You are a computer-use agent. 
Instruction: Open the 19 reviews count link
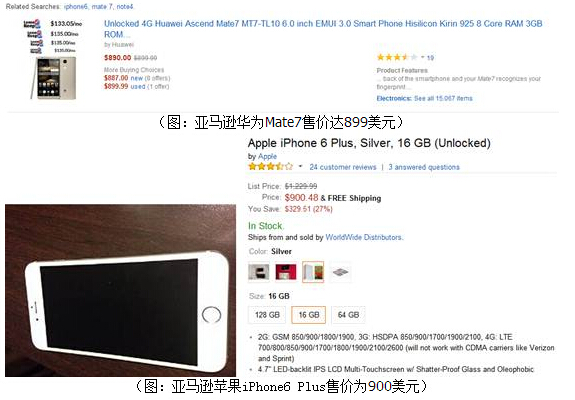point(430,58)
